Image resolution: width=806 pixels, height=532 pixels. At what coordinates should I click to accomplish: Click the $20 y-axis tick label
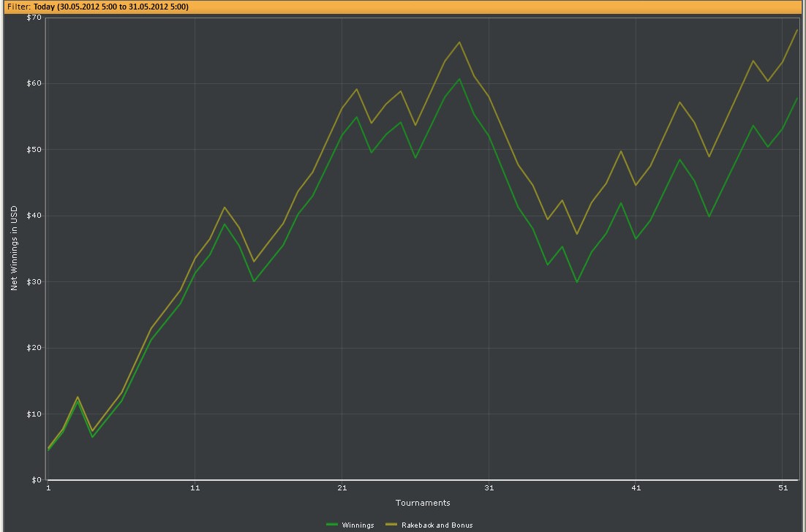[x=34, y=348]
